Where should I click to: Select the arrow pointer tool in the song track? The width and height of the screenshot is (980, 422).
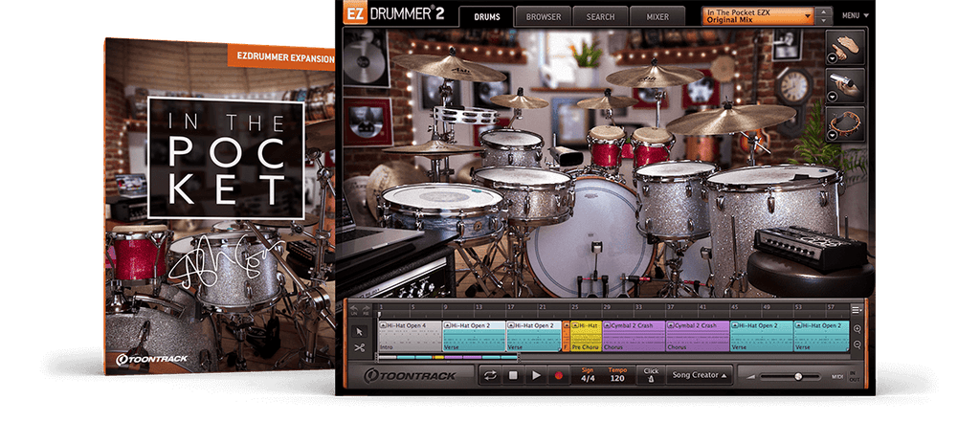pyautogui.click(x=360, y=331)
